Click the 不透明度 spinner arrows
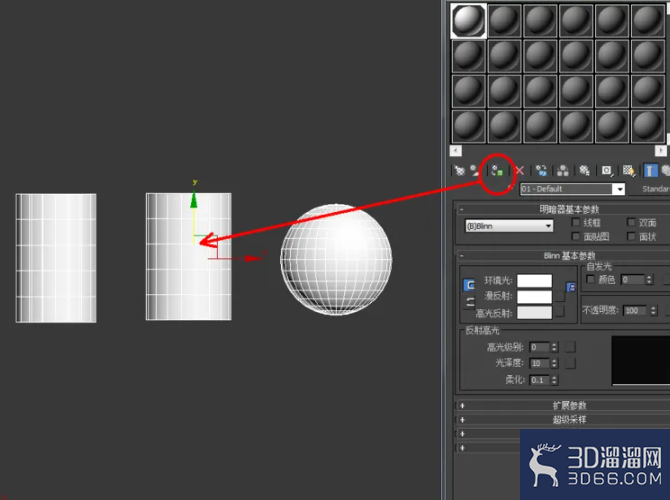 tap(653, 311)
